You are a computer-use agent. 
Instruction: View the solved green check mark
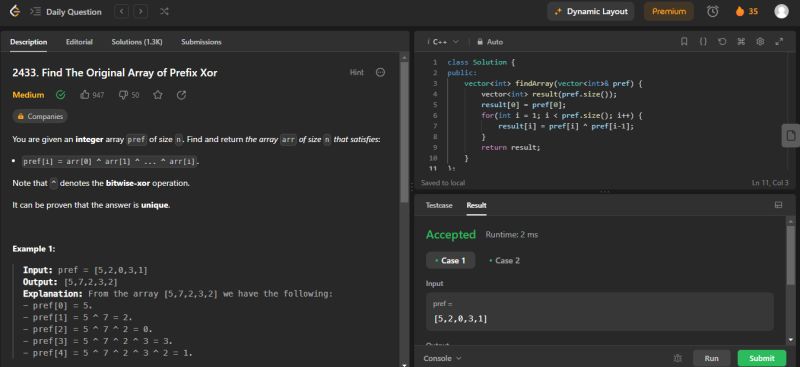point(61,95)
